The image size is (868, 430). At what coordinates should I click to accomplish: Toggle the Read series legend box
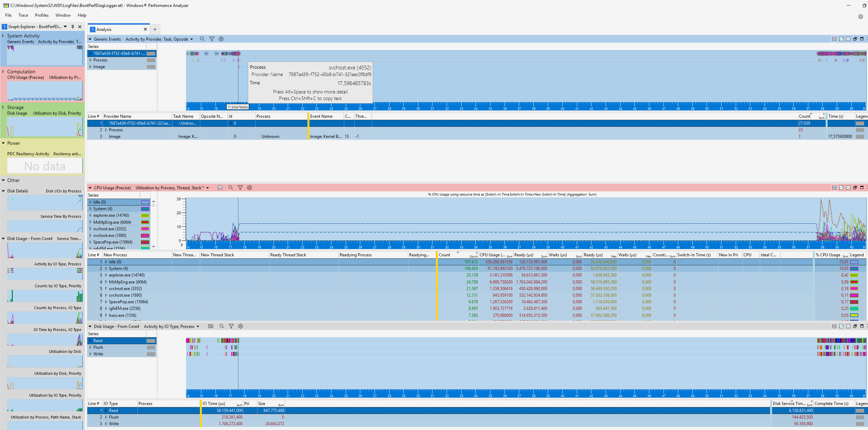[151, 341]
